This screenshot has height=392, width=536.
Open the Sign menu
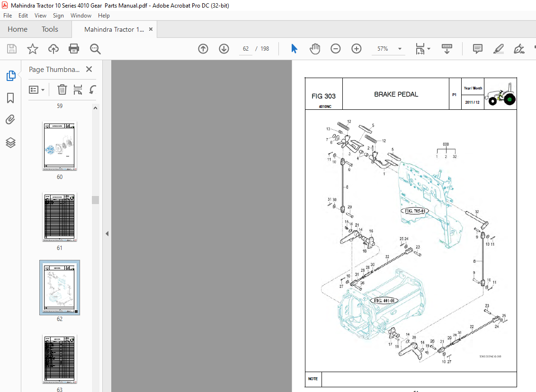click(58, 15)
